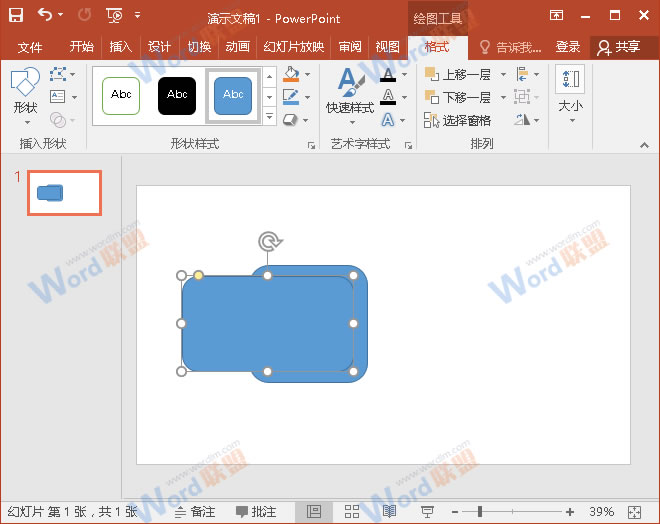660x524 pixels.
Task: Click the 快速样式 quick styles icon
Action: pyautogui.click(x=349, y=91)
